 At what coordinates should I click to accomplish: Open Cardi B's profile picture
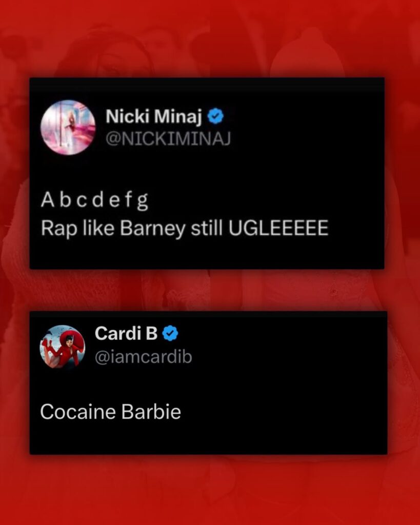click(62, 347)
